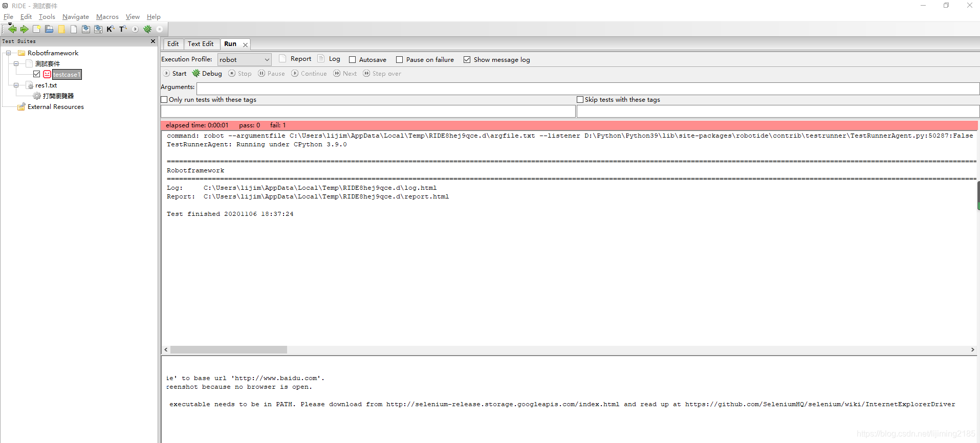
Task: Select External Resources in tree
Action: pos(56,107)
